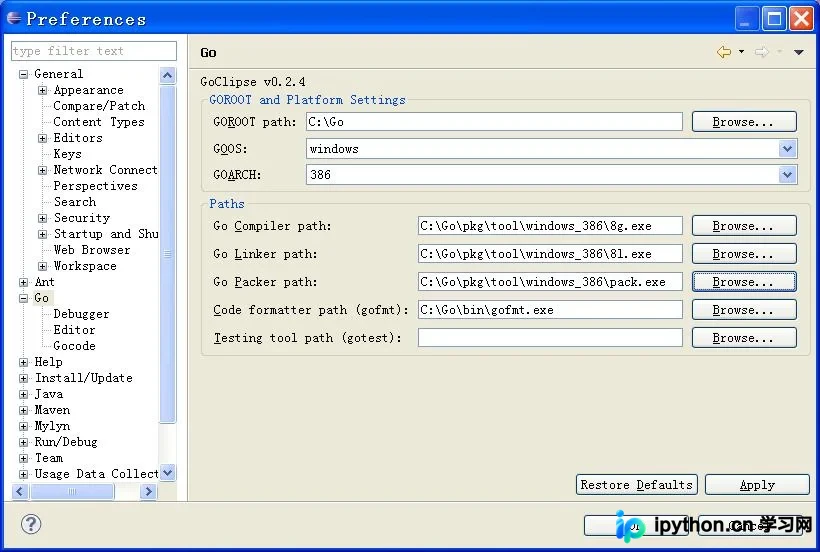Browse for gofmt code formatter path
The width and height of the screenshot is (820, 552).
click(744, 310)
